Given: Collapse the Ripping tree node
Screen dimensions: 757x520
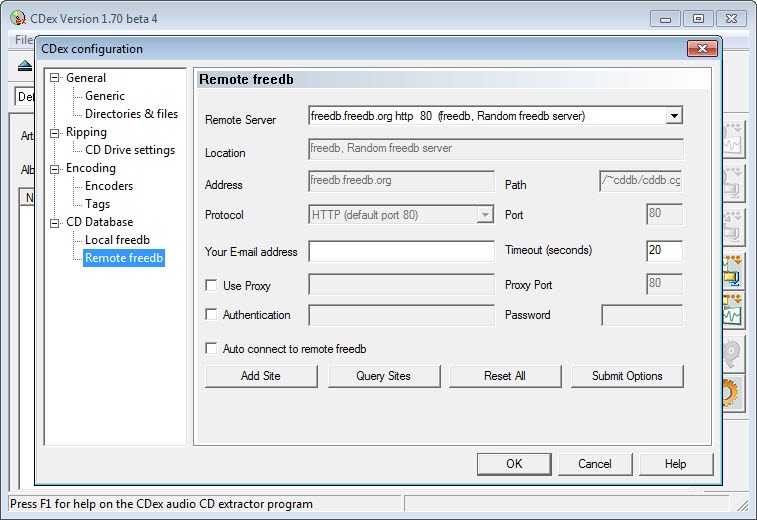Looking at the screenshot, I should [x=55, y=132].
